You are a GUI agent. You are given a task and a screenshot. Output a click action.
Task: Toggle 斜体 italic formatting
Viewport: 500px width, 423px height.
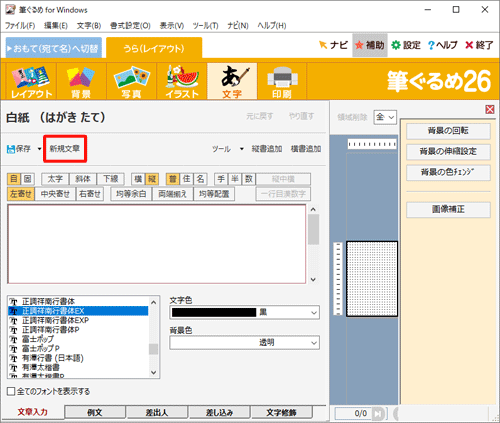pyautogui.click(x=83, y=179)
